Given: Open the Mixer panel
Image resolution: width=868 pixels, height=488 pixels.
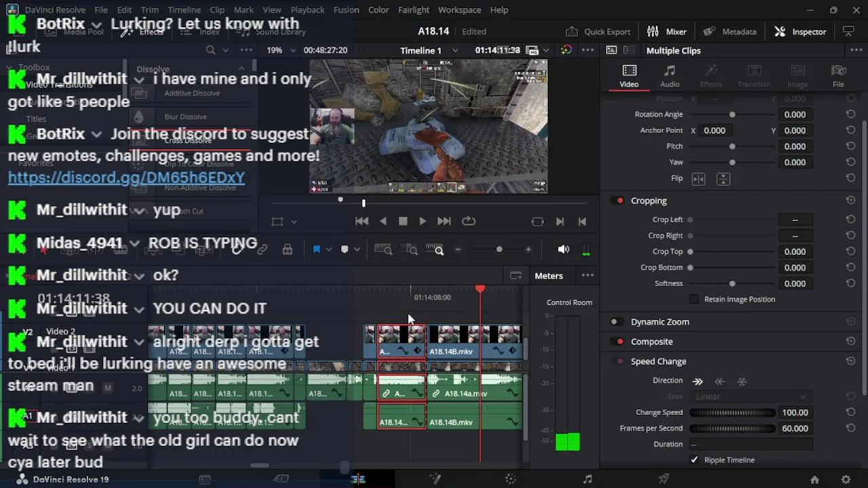Looking at the screenshot, I should tap(667, 31).
